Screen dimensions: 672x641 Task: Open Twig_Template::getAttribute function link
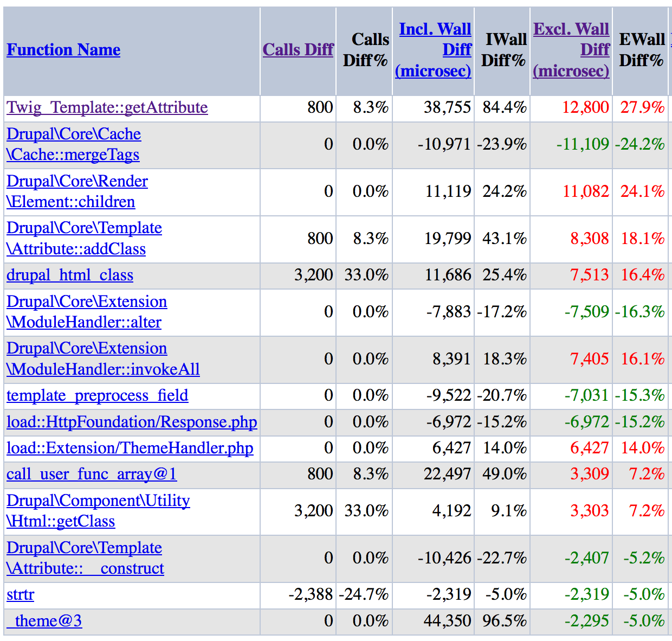[x=107, y=107]
